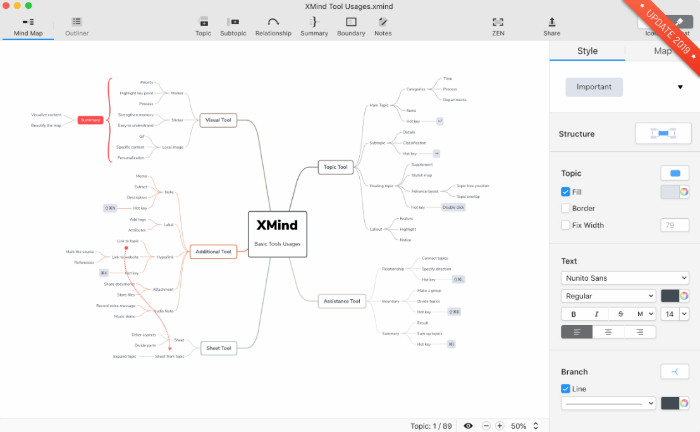Image resolution: width=700 pixels, height=432 pixels.
Task: Select the Floating topic subtopic
Action: pyautogui.click(x=381, y=186)
